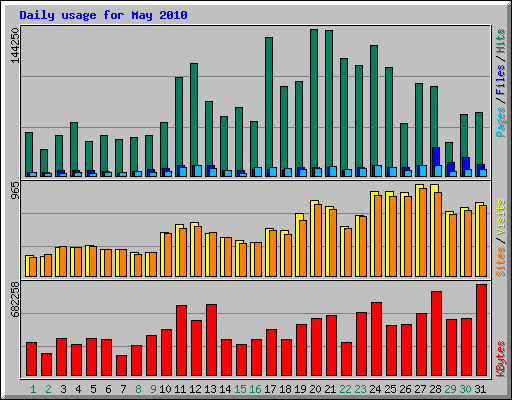Click day 22 on the x-axis

tap(345, 389)
